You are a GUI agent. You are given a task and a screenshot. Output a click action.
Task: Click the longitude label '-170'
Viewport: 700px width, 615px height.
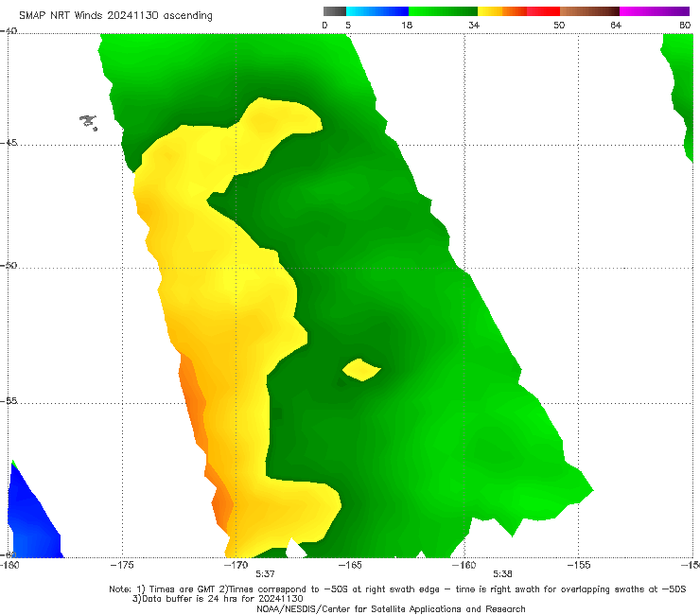(x=236, y=565)
